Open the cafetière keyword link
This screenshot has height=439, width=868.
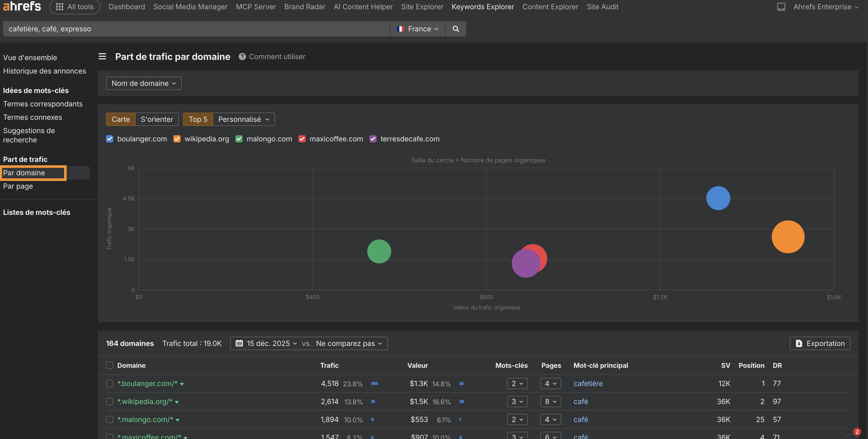588,383
